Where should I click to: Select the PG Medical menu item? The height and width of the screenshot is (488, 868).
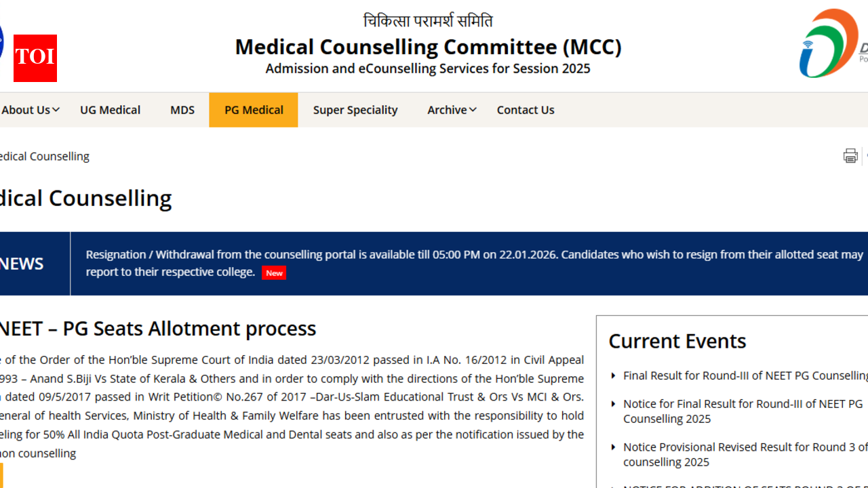[x=254, y=110]
